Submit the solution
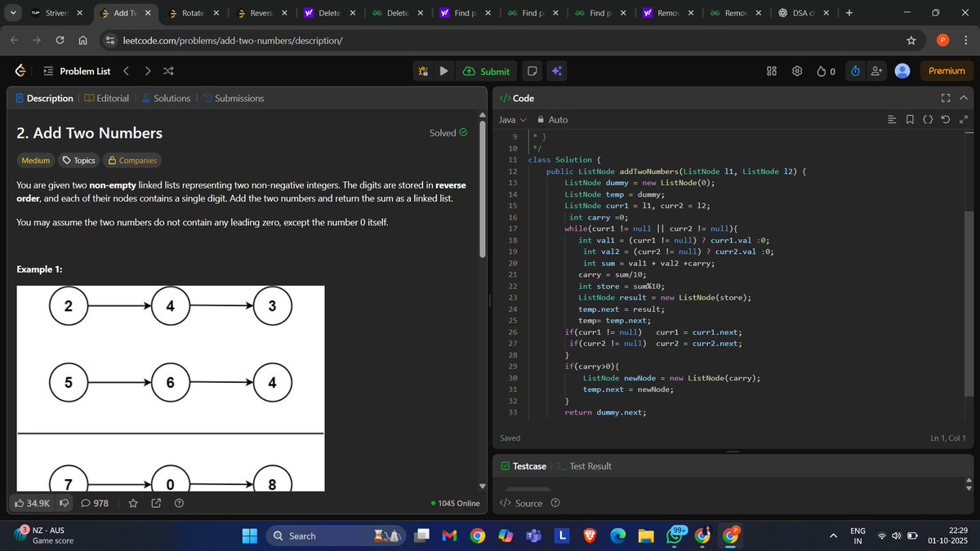The image size is (980, 551). [x=486, y=71]
